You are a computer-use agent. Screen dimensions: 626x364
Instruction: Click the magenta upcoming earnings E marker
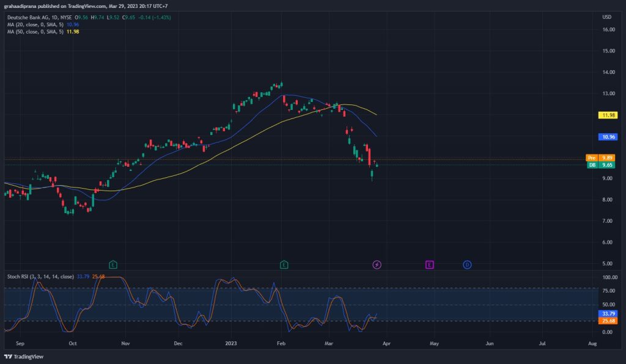tap(430, 264)
